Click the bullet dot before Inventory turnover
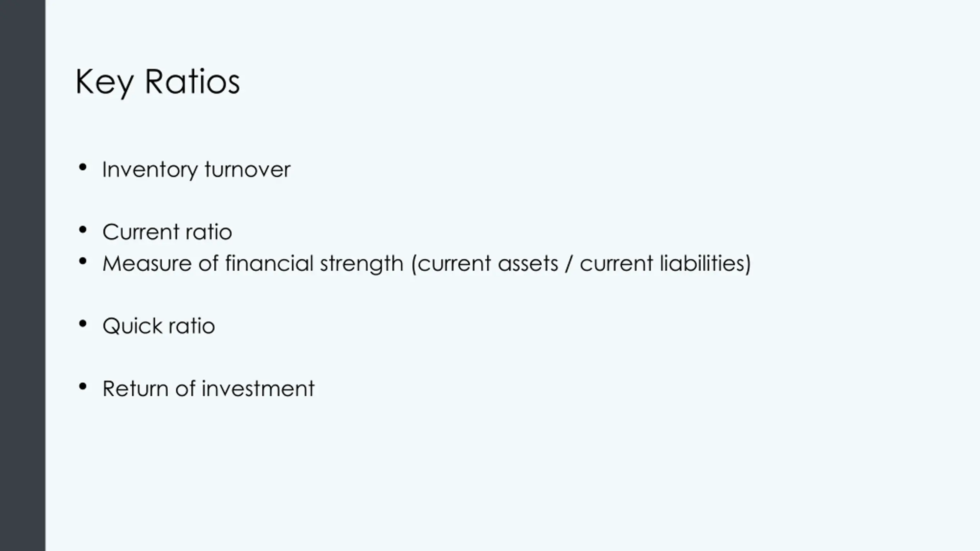980x551 pixels. click(x=82, y=167)
